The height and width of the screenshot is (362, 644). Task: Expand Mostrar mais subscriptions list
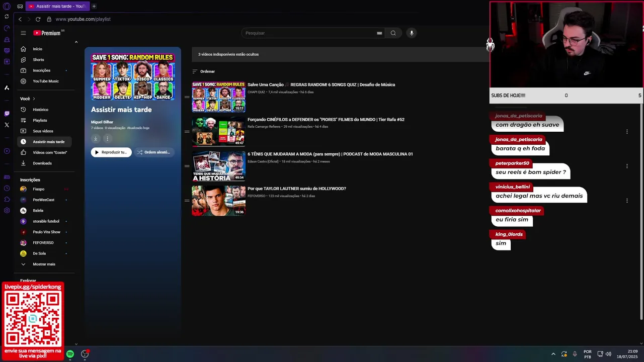point(45,264)
